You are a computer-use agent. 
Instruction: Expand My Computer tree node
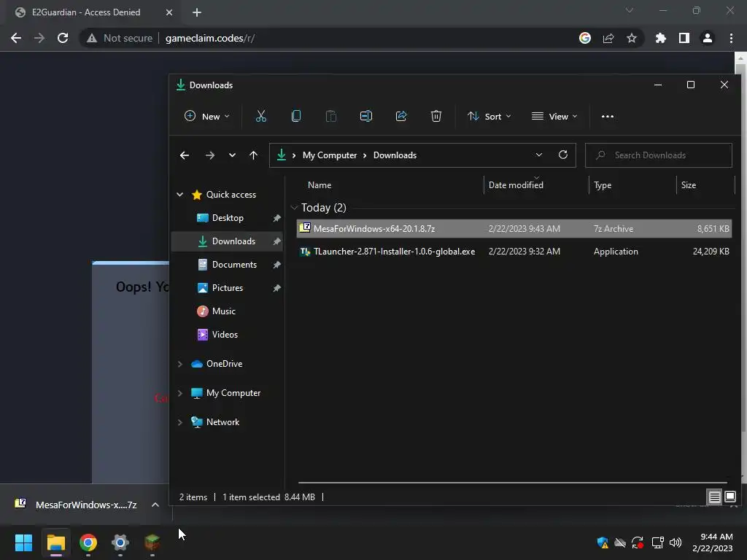180,393
